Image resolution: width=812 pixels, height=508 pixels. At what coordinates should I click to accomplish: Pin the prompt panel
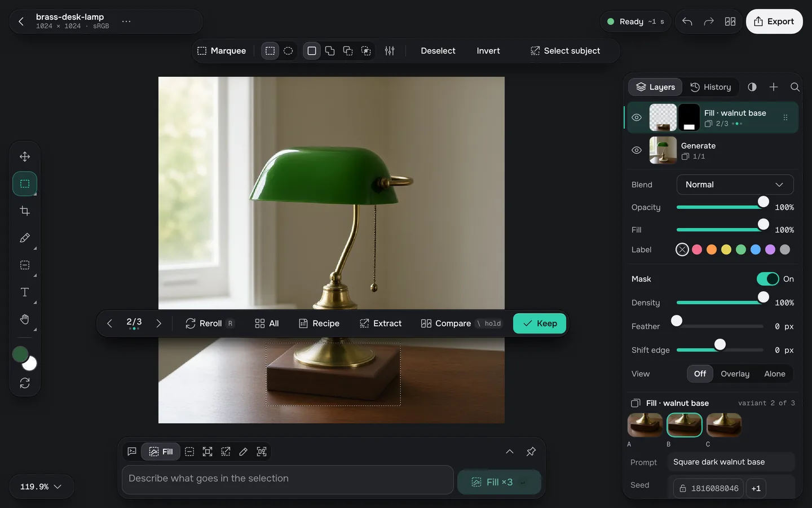click(531, 452)
